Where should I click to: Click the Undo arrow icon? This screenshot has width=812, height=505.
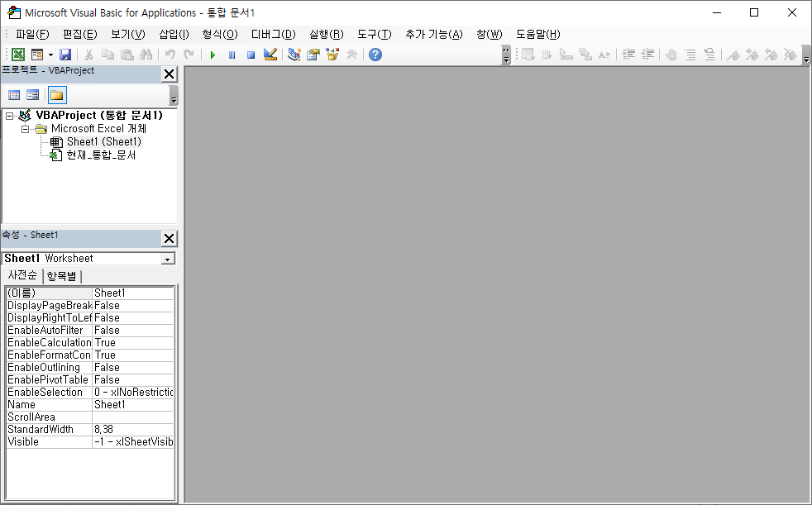[170, 55]
